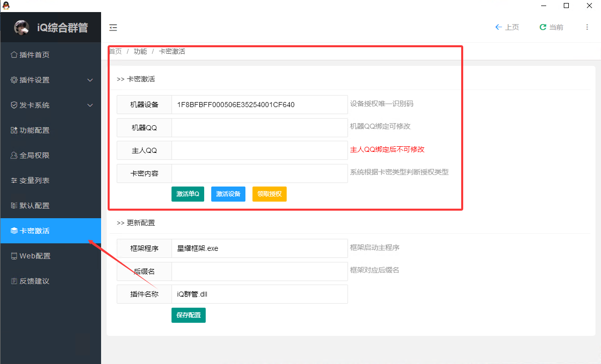Screen dimensions: 601x364
Task: Expand the 插件设置 submenu arrow
Action: 90,80
